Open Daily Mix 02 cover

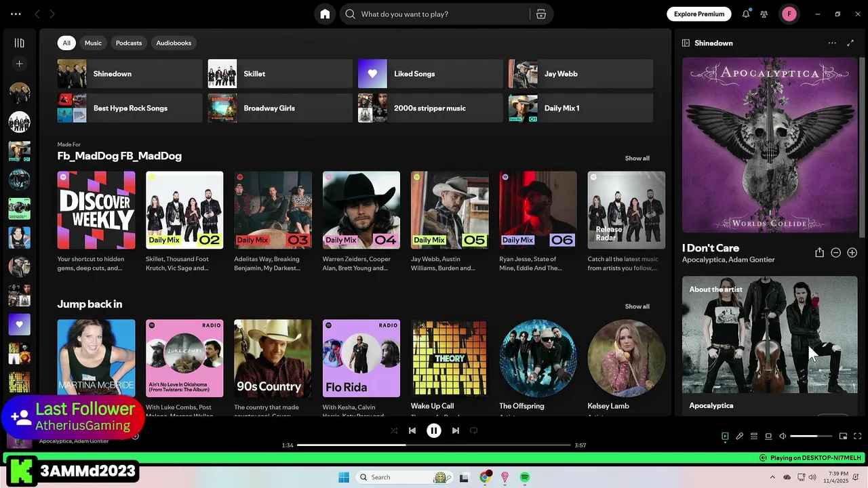(x=184, y=210)
